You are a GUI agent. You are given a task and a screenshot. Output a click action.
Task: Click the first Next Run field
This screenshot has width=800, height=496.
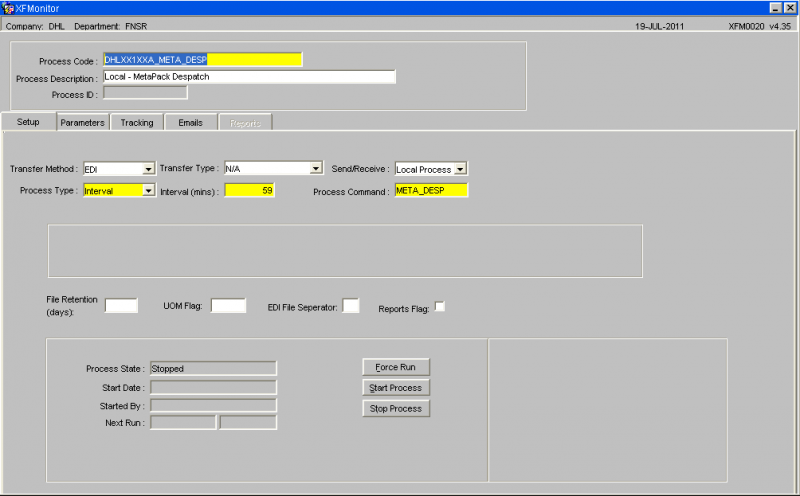[x=183, y=423]
